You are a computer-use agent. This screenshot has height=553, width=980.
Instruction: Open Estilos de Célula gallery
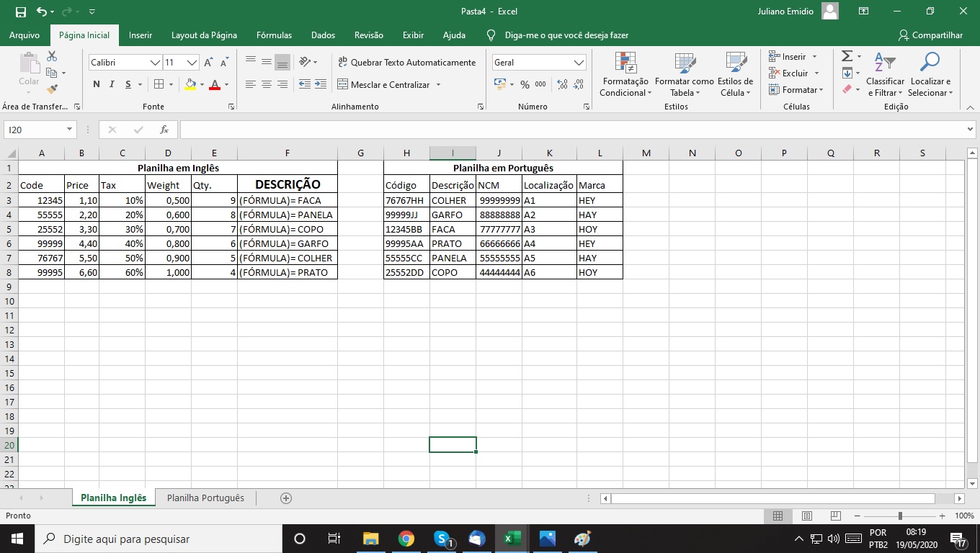point(735,74)
